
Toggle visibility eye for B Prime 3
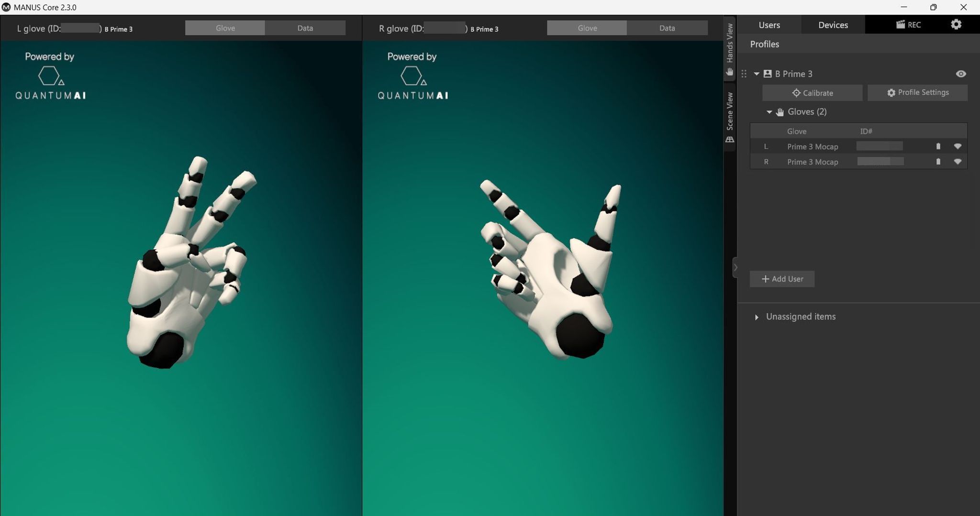click(x=960, y=74)
